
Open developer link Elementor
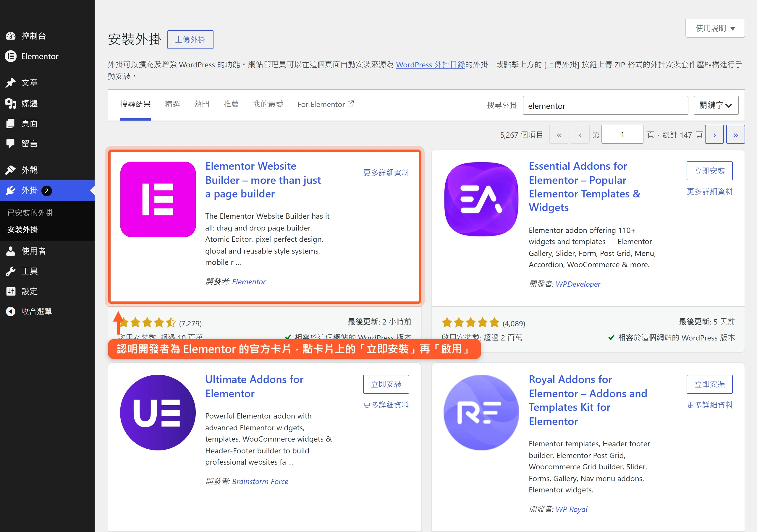(x=249, y=281)
